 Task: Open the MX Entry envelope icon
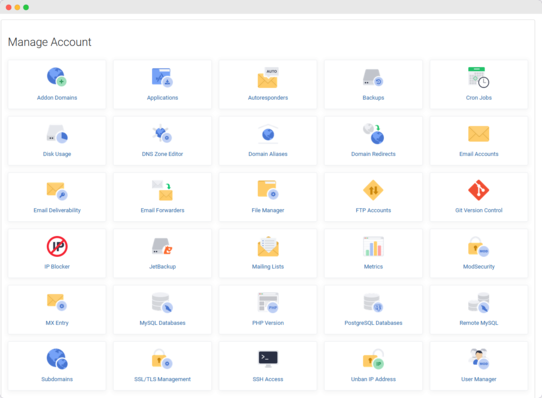pyautogui.click(x=57, y=302)
